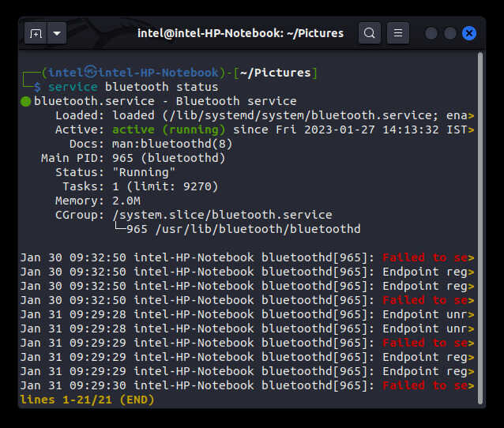
Task: Click the 'service bluetooth status' command text
Action: click(x=133, y=87)
